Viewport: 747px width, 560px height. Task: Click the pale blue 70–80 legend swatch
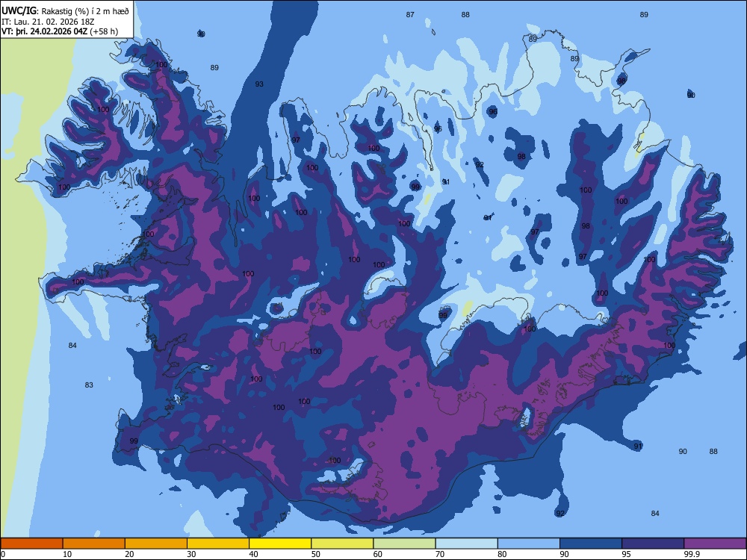click(466, 544)
